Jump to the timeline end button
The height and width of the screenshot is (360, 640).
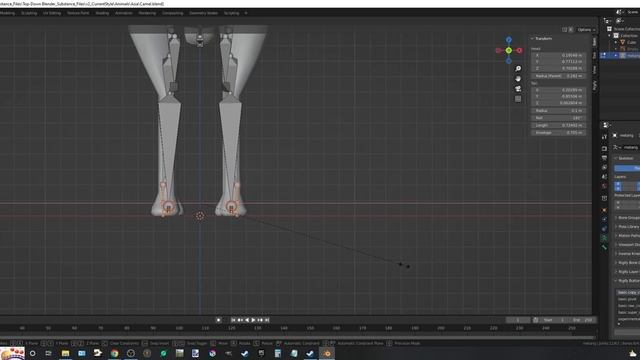[267, 320]
